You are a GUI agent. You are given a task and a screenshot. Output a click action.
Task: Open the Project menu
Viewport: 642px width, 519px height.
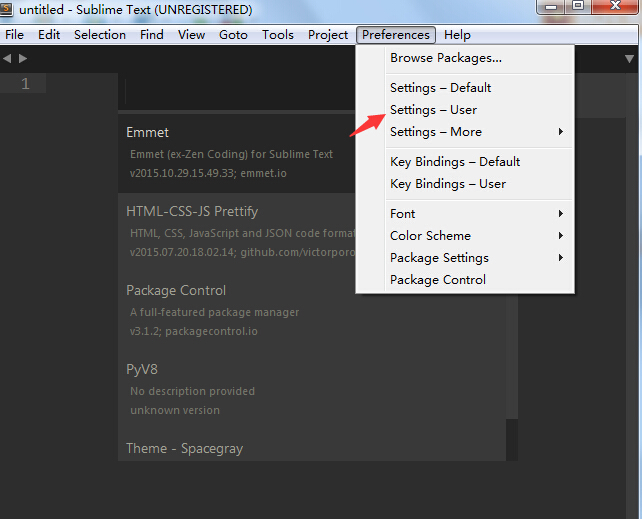[328, 35]
